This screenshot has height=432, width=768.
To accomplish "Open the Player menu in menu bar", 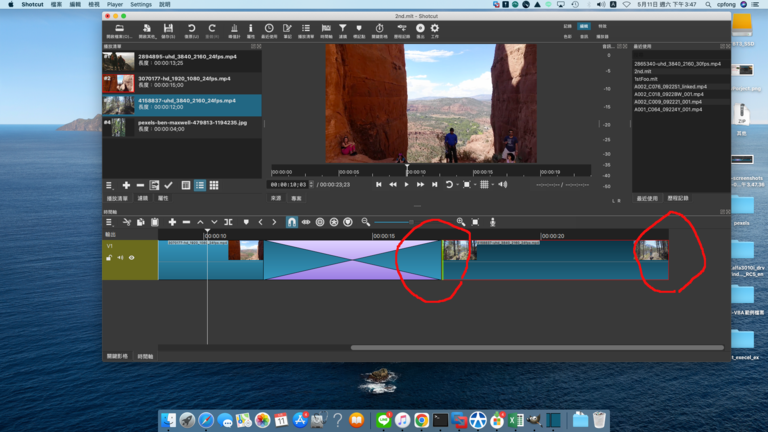I will [x=115, y=4].
